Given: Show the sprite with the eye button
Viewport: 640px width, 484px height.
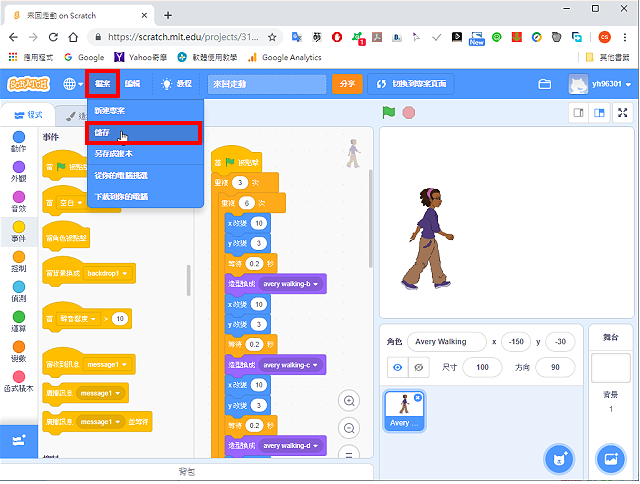Looking at the screenshot, I should coord(398,368).
